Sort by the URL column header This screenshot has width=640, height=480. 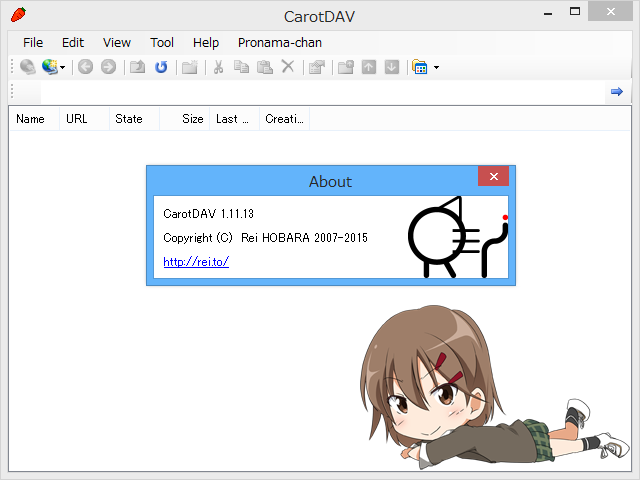tap(84, 119)
